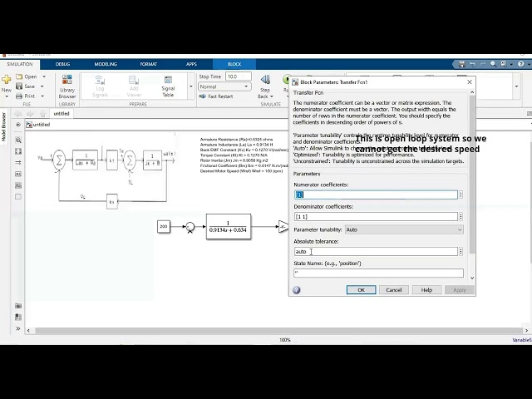The height and width of the screenshot is (399, 532).
Task: Click the Numerator coefficients field
Action: [376, 195]
